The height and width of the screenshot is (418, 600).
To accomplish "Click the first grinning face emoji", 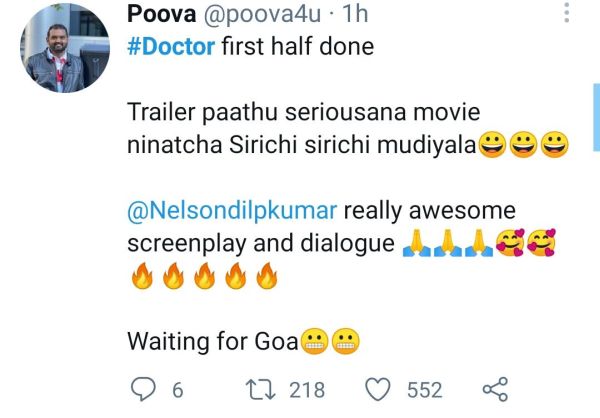I will (492, 147).
